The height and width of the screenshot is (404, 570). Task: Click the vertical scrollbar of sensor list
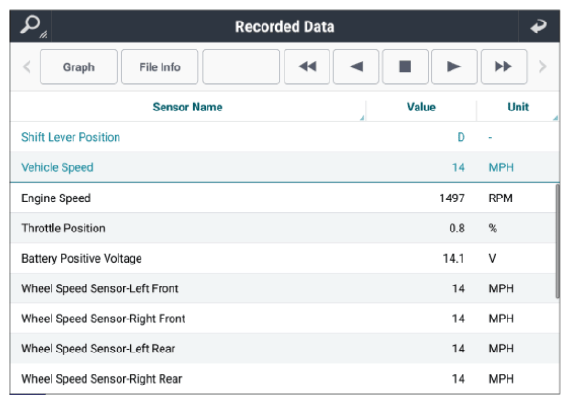(x=557, y=241)
